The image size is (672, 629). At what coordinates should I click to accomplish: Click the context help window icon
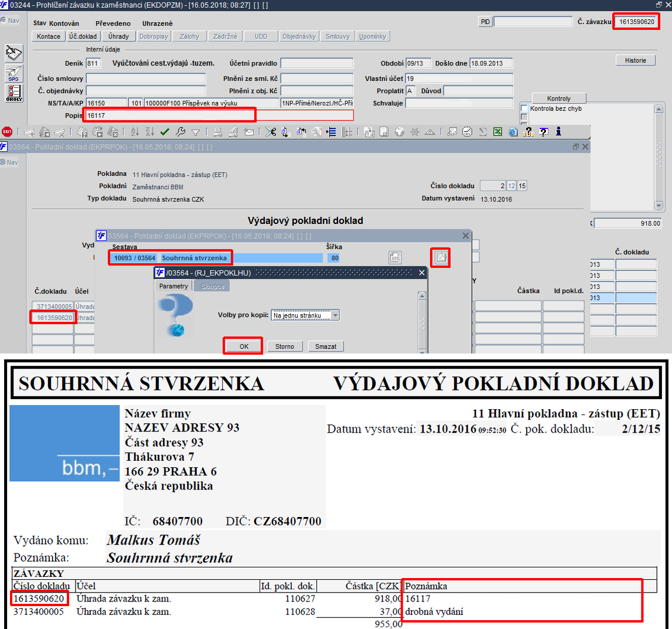pos(544,132)
